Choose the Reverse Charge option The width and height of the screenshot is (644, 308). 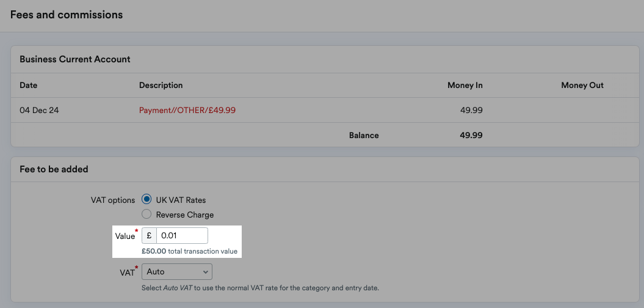147,215
